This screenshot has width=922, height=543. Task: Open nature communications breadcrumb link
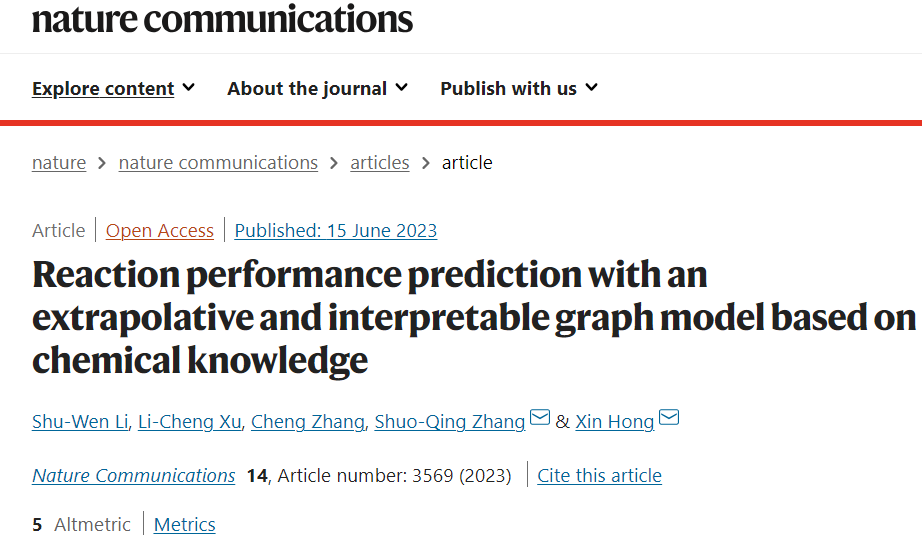(218, 162)
